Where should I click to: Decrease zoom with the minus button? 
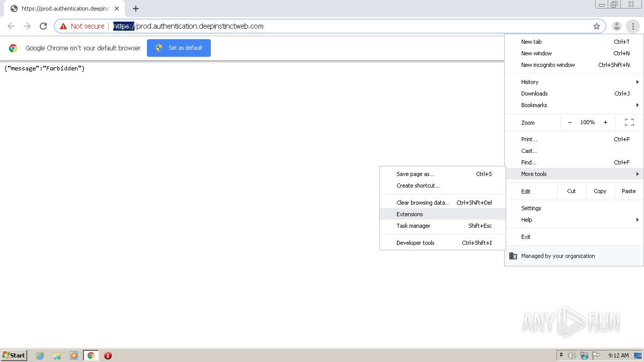[x=570, y=122]
